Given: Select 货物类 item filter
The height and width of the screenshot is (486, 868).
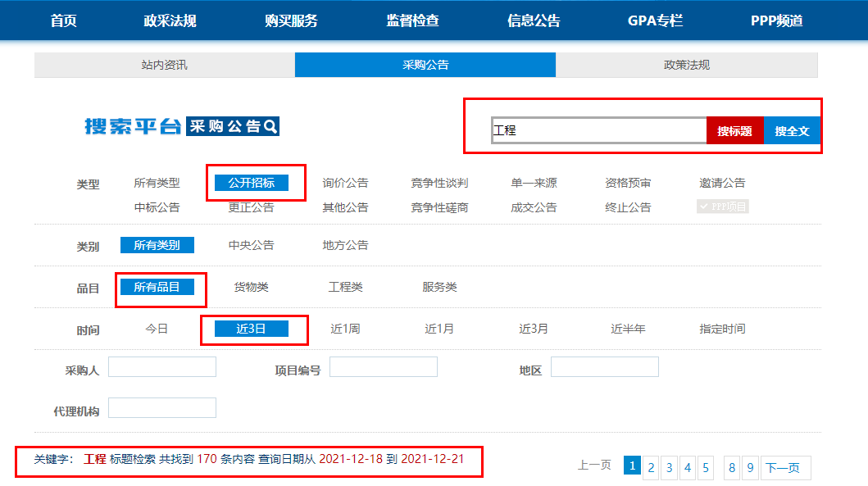Looking at the screenshot, I should 252,287.
